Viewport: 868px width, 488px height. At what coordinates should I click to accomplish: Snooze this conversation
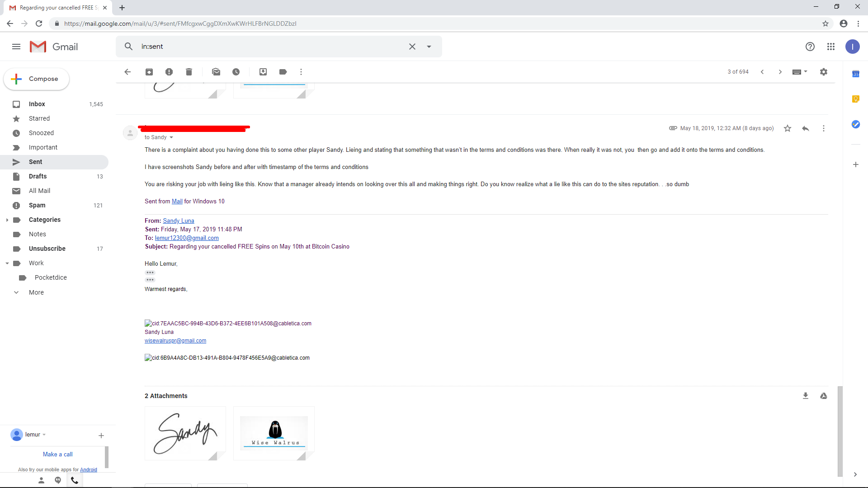pos(236,72)
